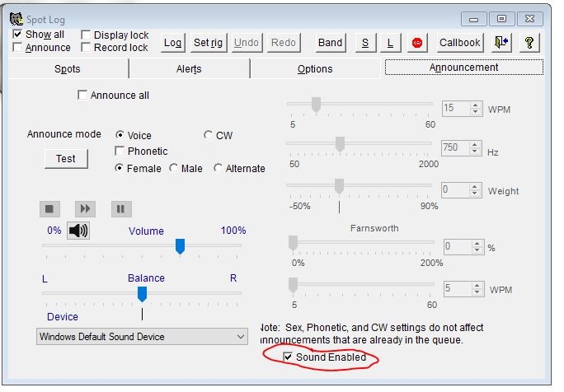Click the Farnsworth percent field
The height and width of the screenshot is (392, 564).
point(458,246)
